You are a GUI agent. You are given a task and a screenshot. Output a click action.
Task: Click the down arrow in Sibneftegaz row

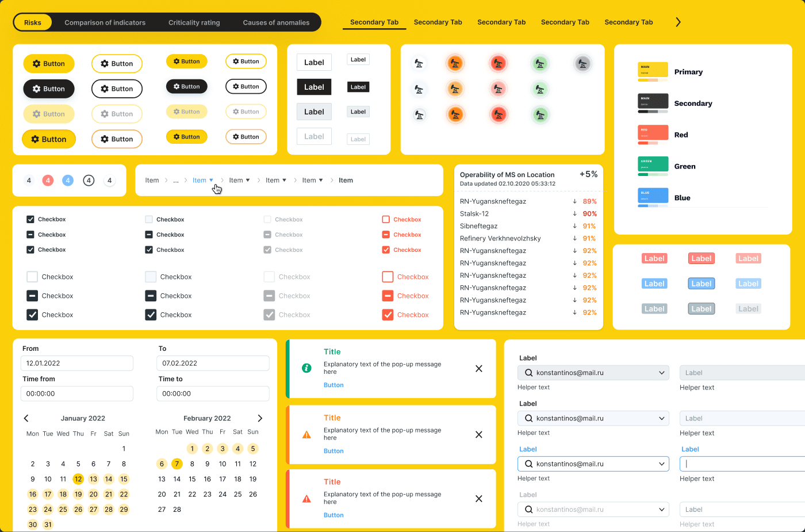tap(574, 226)
